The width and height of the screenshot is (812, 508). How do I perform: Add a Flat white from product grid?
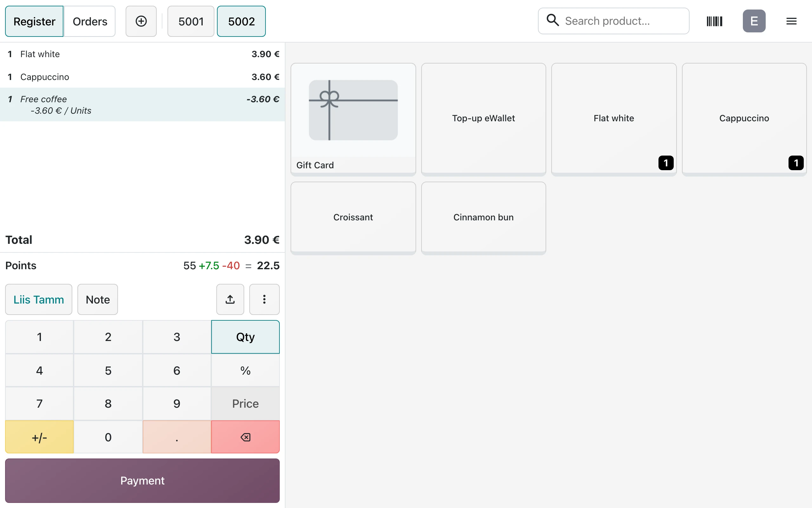point(614,119)
